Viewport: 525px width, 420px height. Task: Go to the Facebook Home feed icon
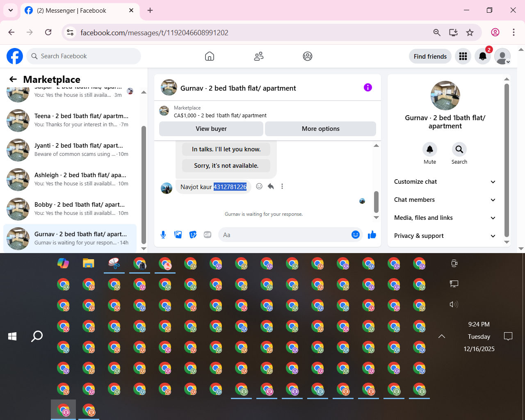[x=210, y=56]
